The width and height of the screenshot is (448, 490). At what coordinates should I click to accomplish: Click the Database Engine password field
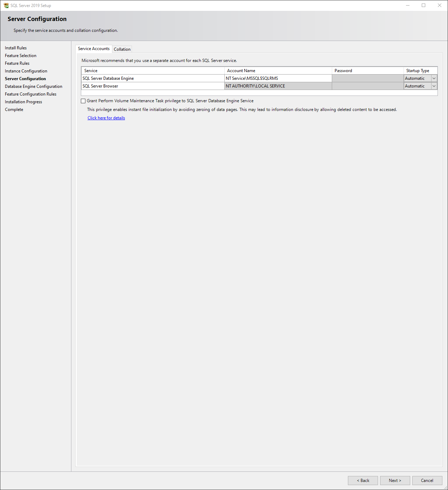[367, 78]
